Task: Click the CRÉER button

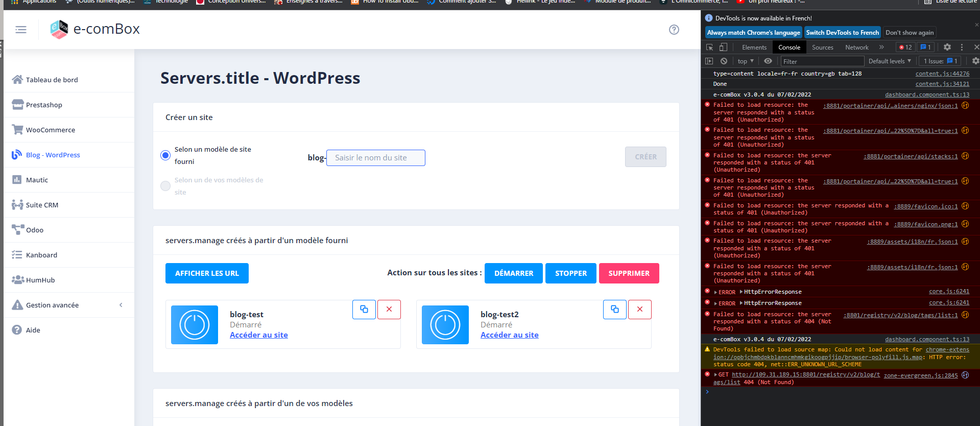Action: (646, 157)
